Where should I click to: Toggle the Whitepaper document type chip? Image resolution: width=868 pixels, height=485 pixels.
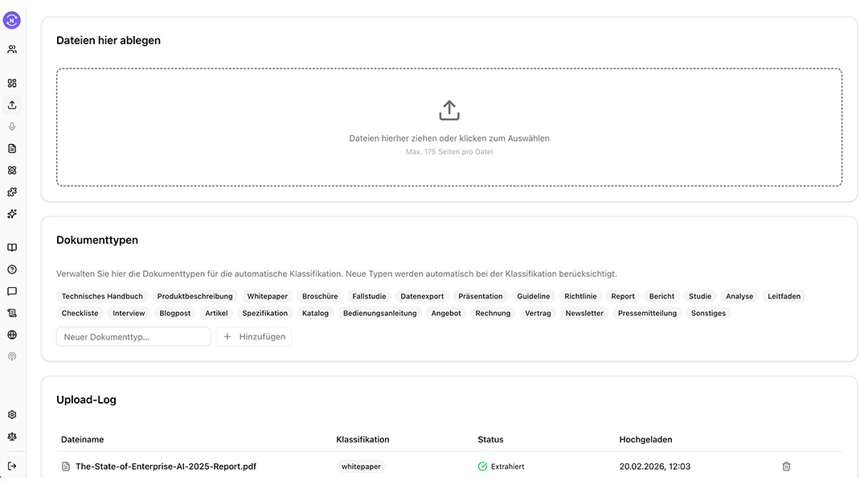[266, 296]
